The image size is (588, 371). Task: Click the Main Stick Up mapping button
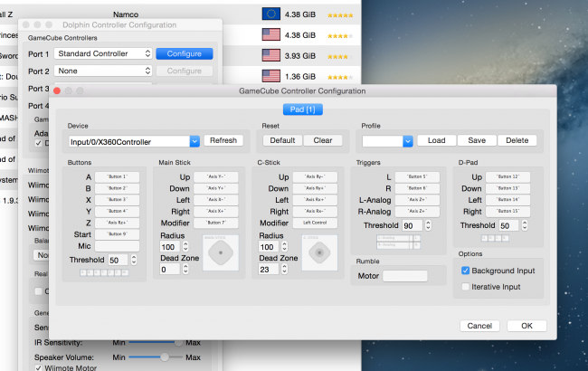tap(216, 176)
